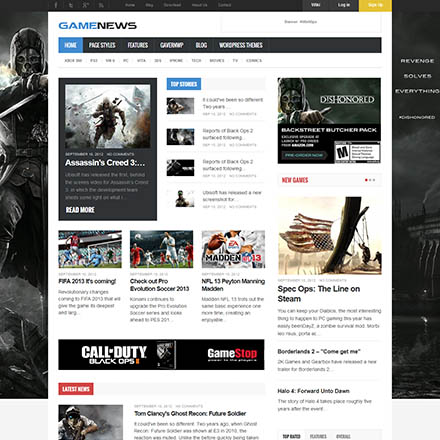Open the Home link in top bar

point(130,5)
